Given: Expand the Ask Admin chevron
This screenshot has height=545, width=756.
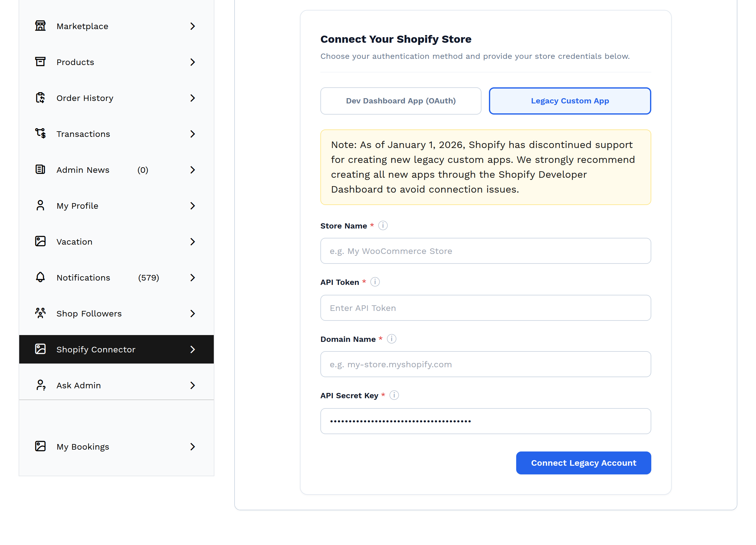Looking at the screenshot, I should pos(193,386).
